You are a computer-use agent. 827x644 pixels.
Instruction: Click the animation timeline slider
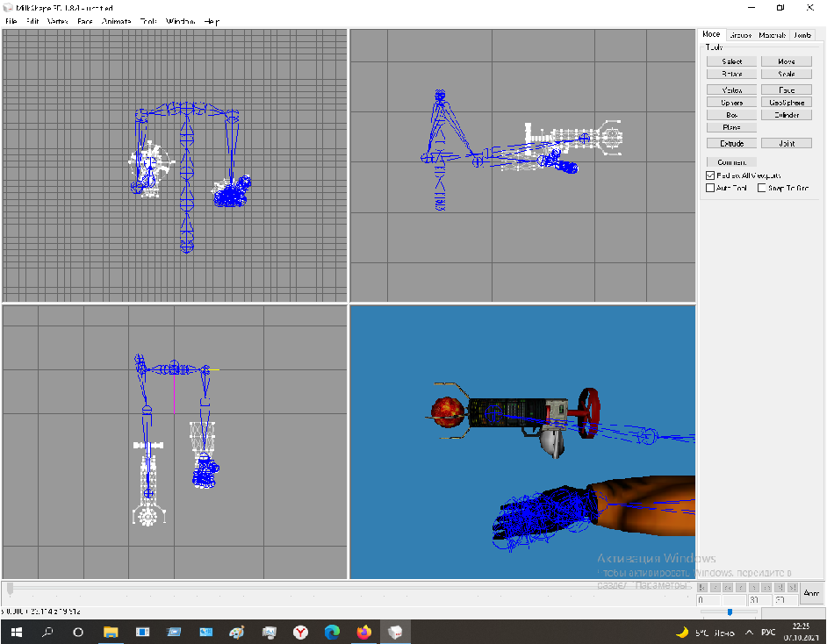coord(351,587)
